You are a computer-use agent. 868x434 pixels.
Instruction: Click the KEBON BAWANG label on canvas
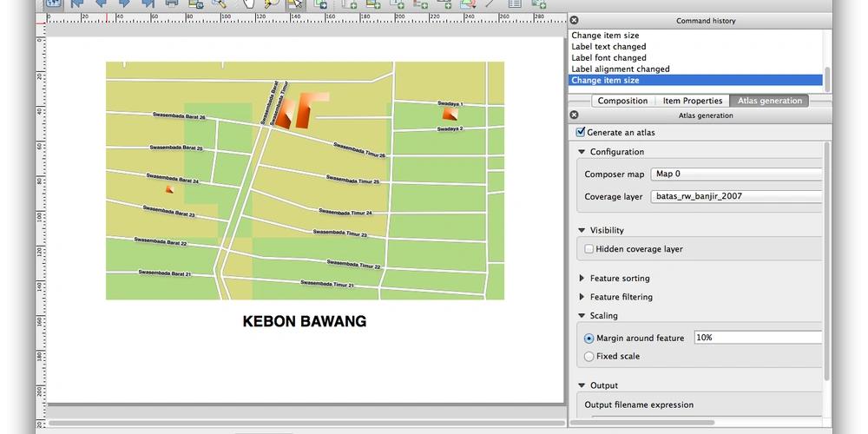[305, 321]
